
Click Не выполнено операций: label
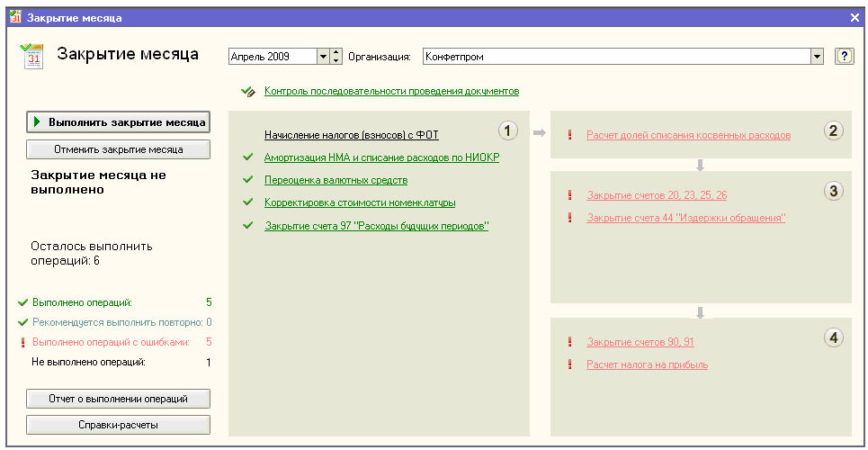[88, 363]
